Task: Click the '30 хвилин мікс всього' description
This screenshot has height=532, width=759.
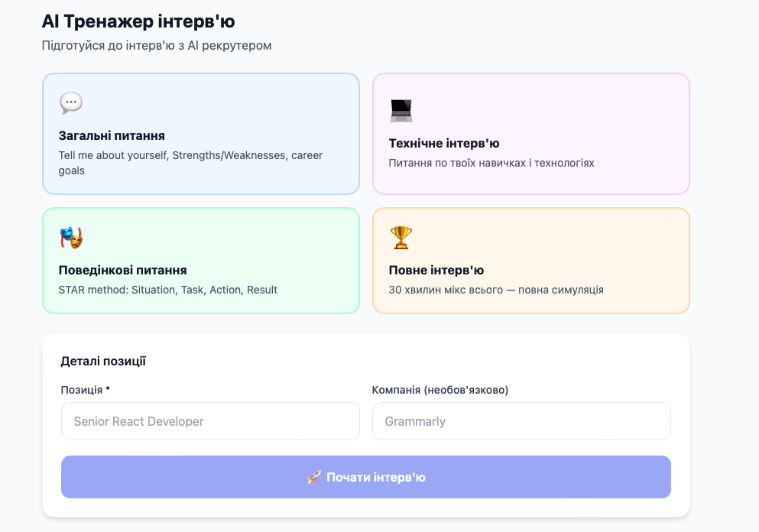Action: (496, 290)
